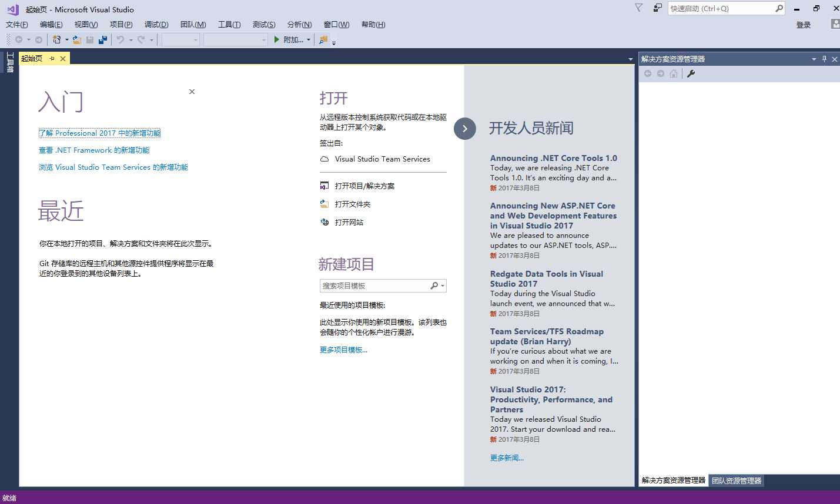Viewport: 840px width, 504px height.
Task: Close the 起始页 tab
Action: (x=63, y=58)
